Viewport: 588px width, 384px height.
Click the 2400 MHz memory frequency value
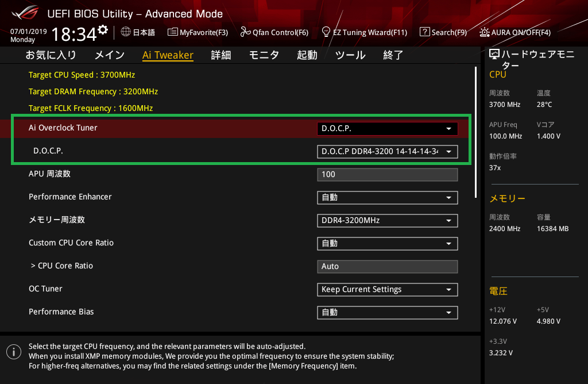[x=505, y=229]
